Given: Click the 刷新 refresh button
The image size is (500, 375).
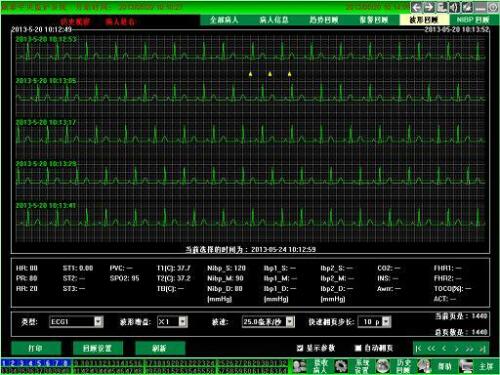Looking at the screenshot, I should (160, 349).
